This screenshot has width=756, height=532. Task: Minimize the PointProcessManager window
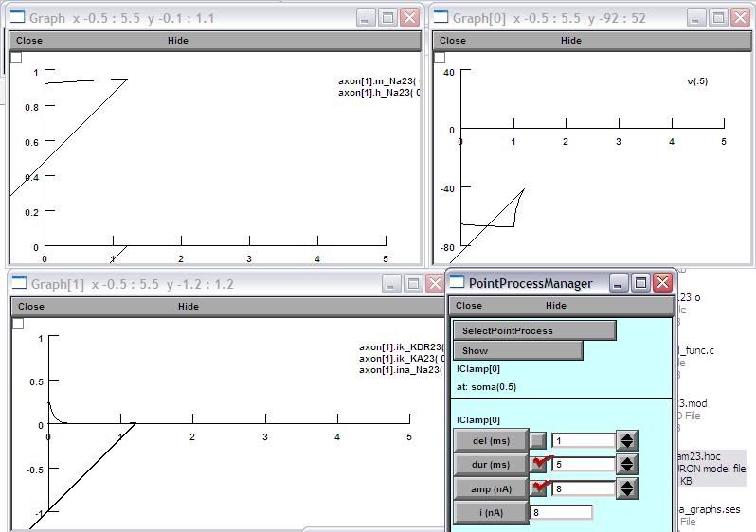[619, 283]
